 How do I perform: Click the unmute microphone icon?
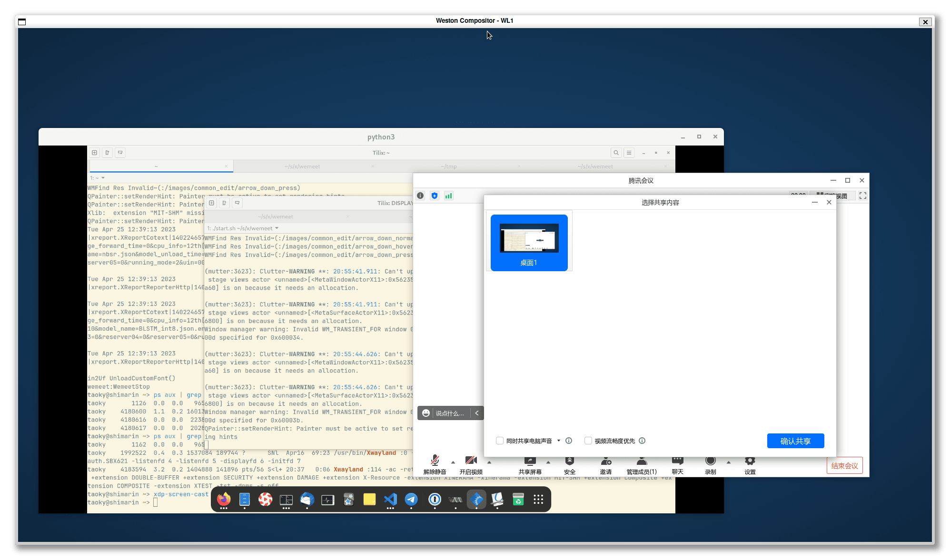(x=435, y=461)
